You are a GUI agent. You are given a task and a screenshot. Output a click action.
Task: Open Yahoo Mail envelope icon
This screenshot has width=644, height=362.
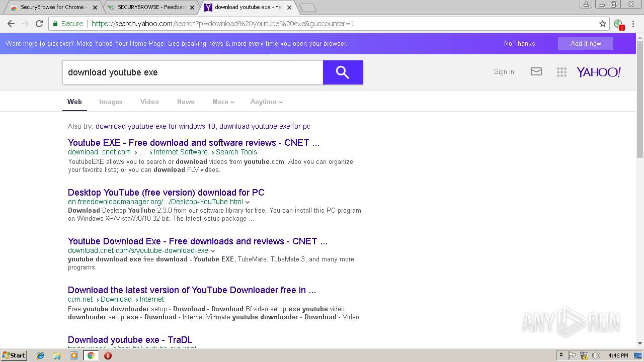point(536,72)
